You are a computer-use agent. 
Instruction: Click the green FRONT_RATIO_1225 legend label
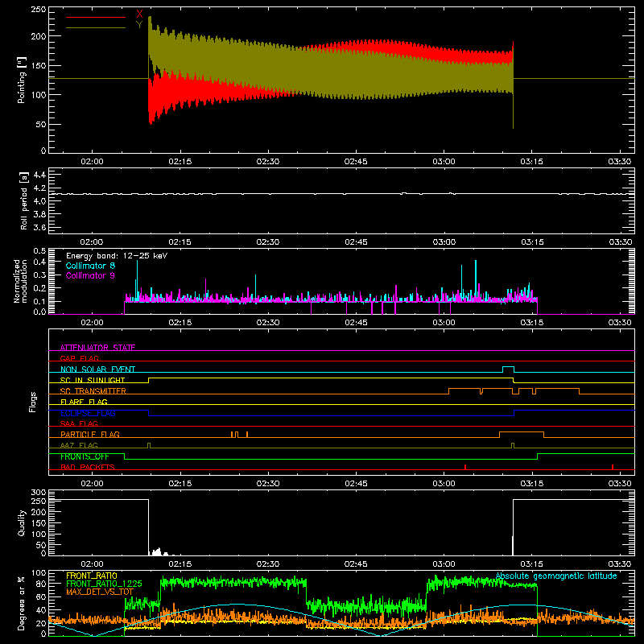tap(104, 584)
